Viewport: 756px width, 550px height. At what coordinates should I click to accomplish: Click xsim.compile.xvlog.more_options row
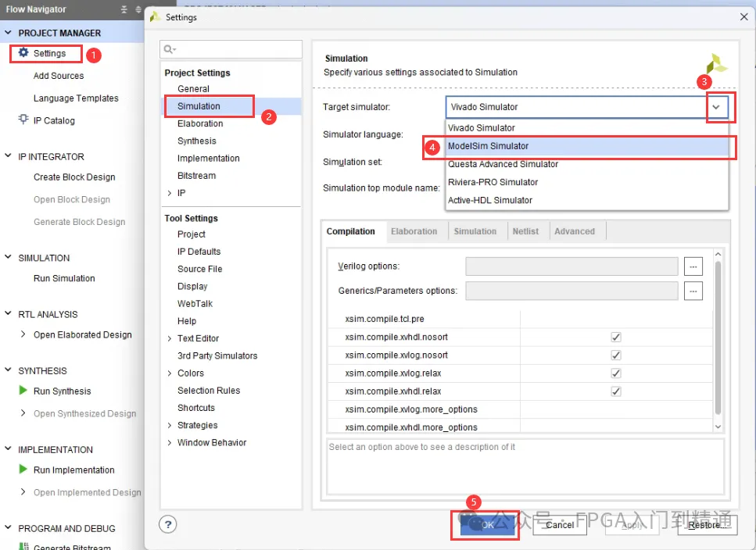pos(520,409)
